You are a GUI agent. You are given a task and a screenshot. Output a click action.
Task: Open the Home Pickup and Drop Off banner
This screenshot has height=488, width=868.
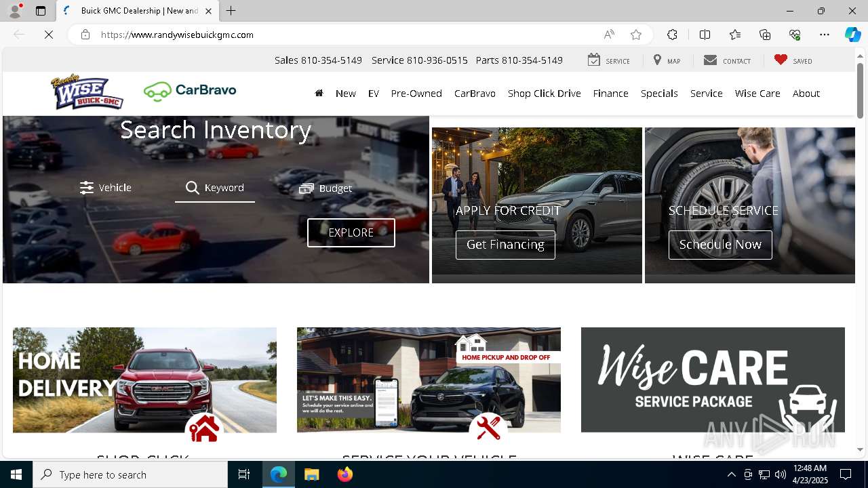pos(429,380)
